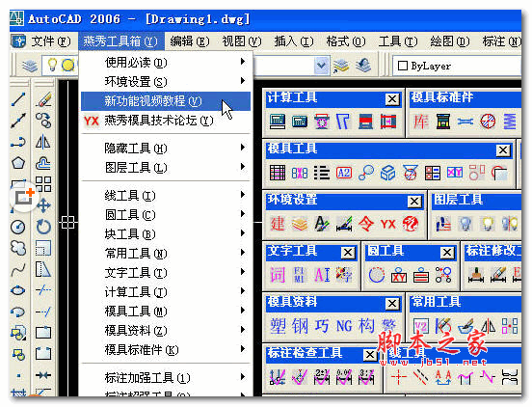Click the 建 icon in 环境设置 toolbar
Image resolution: width=532 pixels, height=407 pixels.
tap(278, 224)
